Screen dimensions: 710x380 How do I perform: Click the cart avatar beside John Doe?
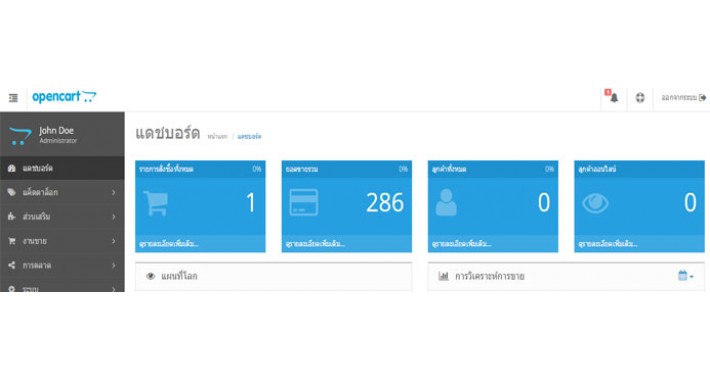click(x=20, y=135)
